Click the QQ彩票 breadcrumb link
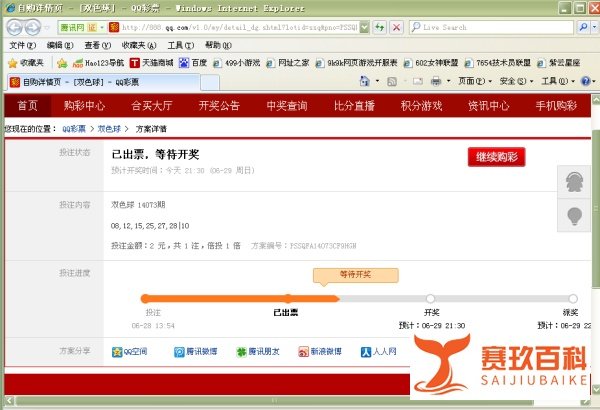 click(74, 129)
